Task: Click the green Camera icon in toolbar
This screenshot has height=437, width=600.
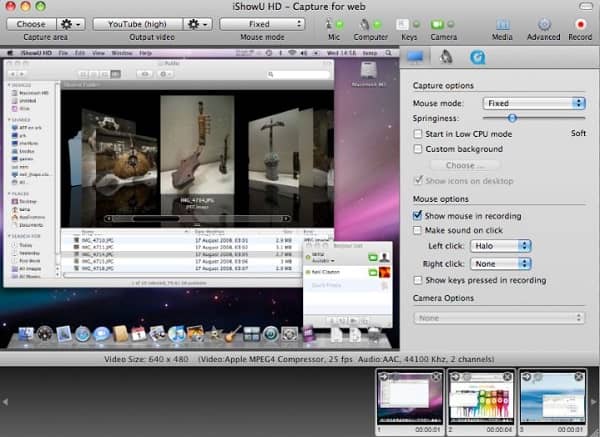Action: pos(437,24)
